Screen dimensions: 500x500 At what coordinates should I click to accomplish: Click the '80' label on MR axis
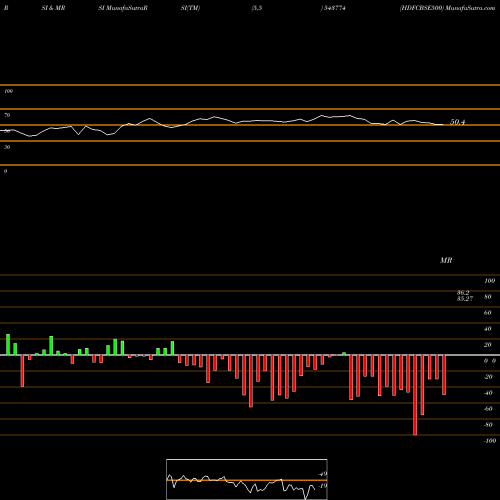[x=488, y=297]
